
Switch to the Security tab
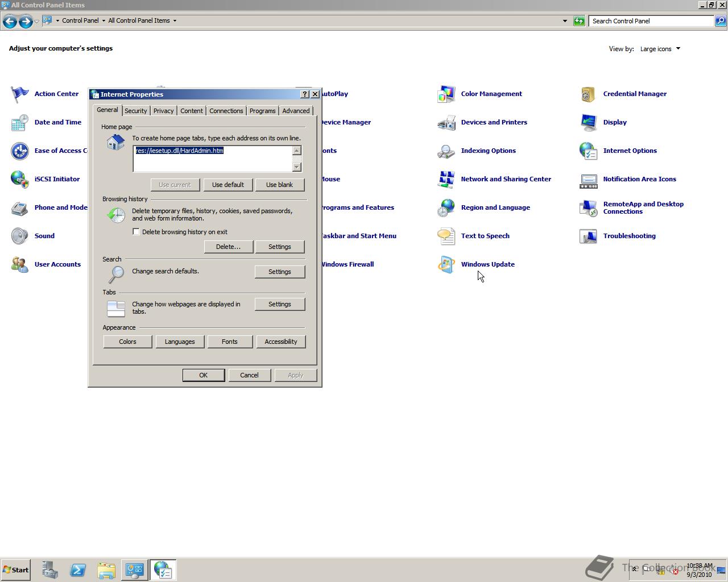click(135, 111)
